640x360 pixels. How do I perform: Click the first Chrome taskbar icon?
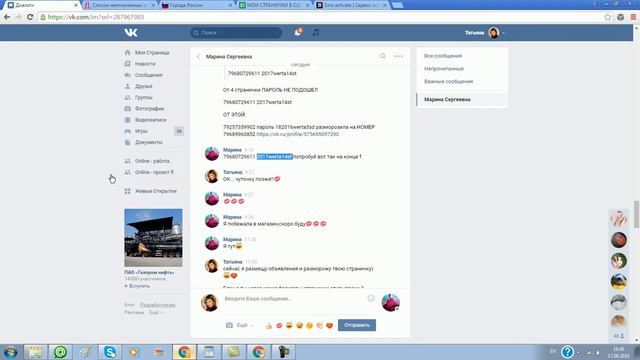(x=184, y=352)
